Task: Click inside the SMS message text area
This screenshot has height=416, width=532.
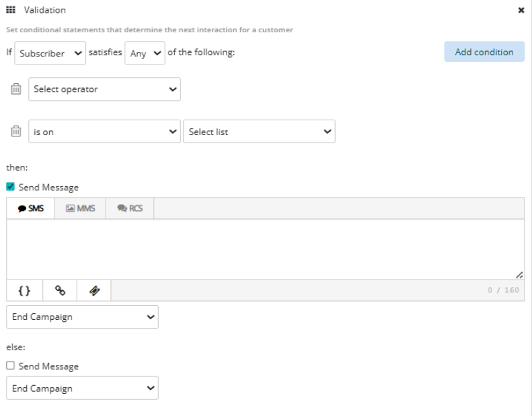Action: point(265,249)
